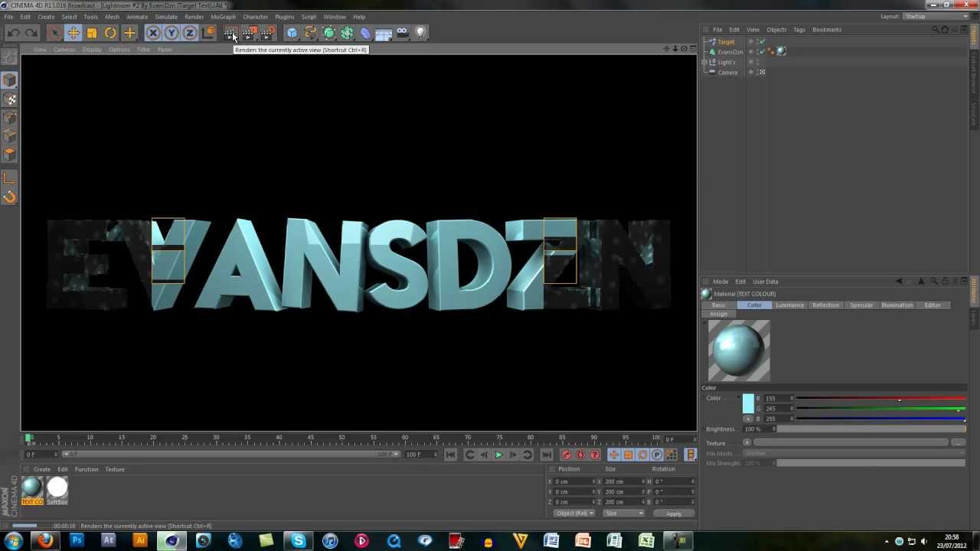Image resolution: width=980 pixels, height=551 pixels.
Task: Select the Model mode cube icon
Action: coord(9,80)
